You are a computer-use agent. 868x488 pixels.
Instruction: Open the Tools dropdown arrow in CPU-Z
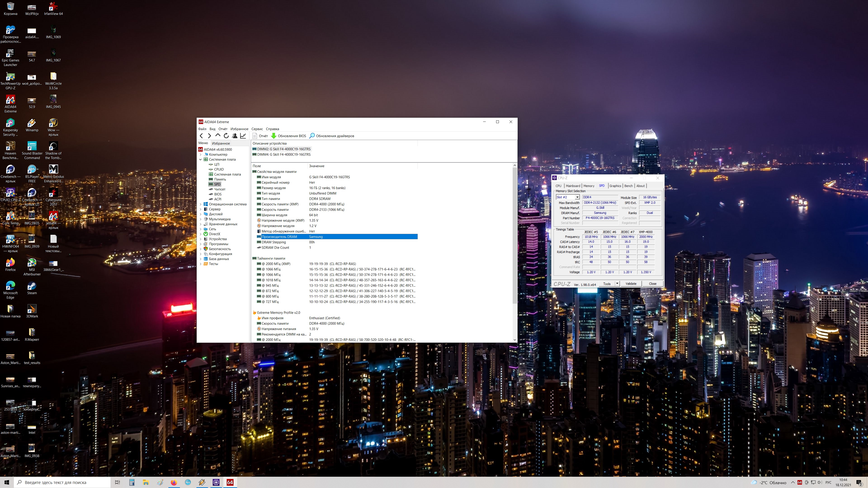617,284
